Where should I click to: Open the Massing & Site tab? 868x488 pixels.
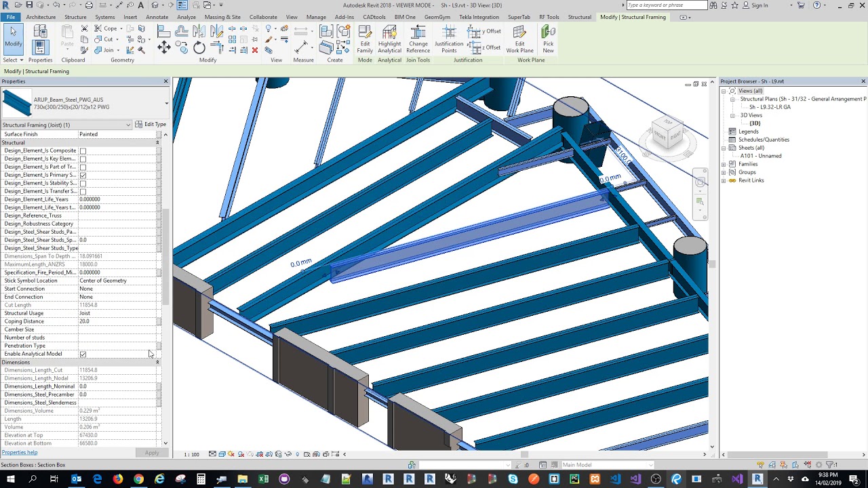(222, 17)
